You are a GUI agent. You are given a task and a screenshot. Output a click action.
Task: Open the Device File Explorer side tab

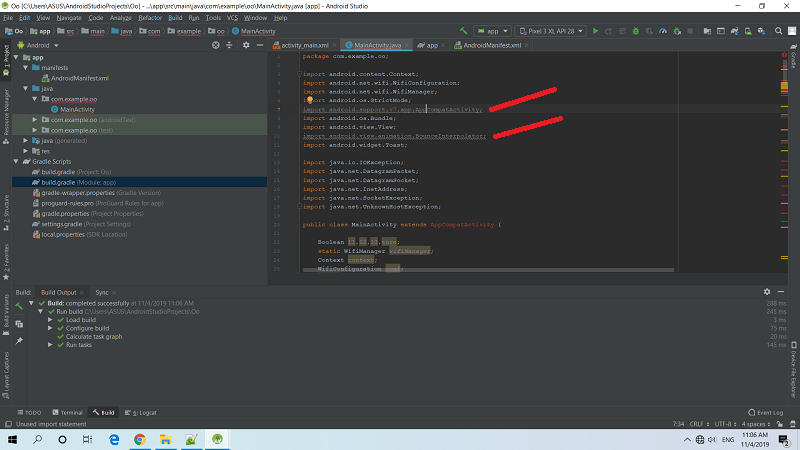pos(794,370)
